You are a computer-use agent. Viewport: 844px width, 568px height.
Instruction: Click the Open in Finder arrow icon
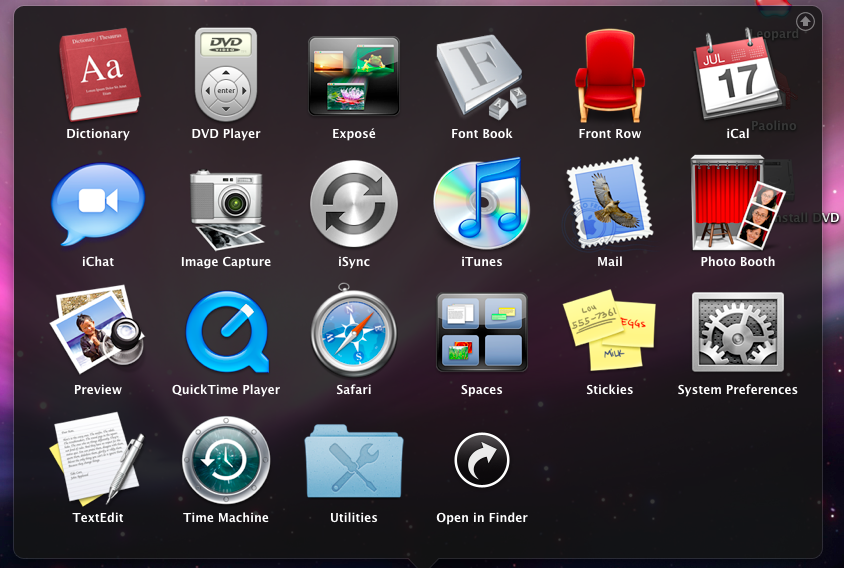tap(482, 460)
